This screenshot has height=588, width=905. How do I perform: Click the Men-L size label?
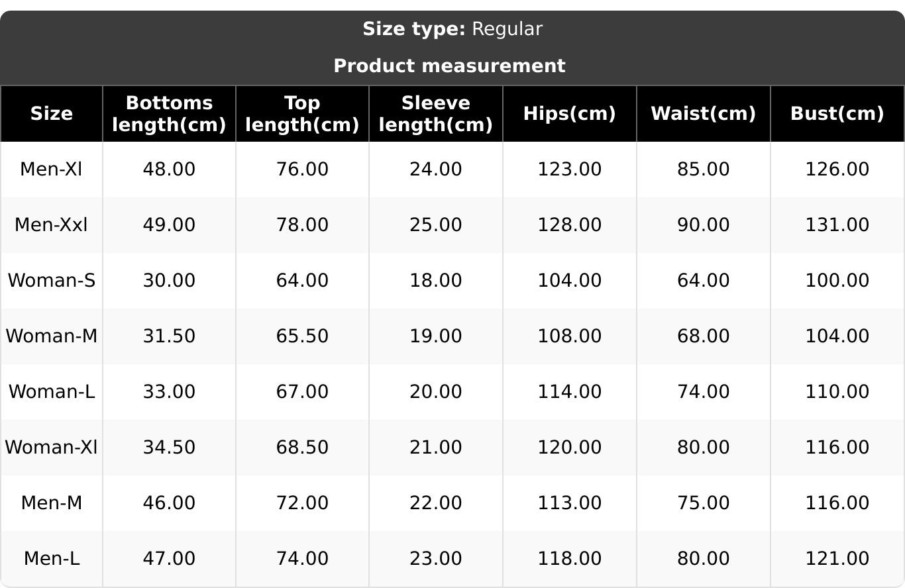(51, 559)
